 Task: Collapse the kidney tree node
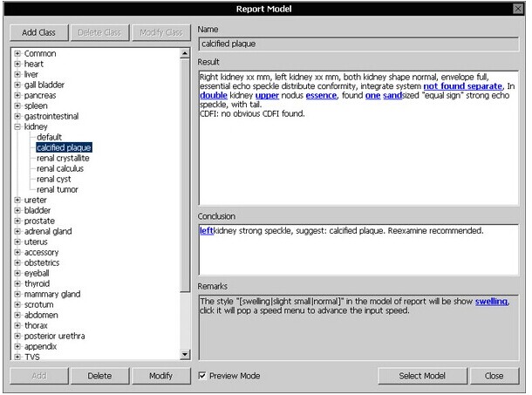click(x=17, y=127)
